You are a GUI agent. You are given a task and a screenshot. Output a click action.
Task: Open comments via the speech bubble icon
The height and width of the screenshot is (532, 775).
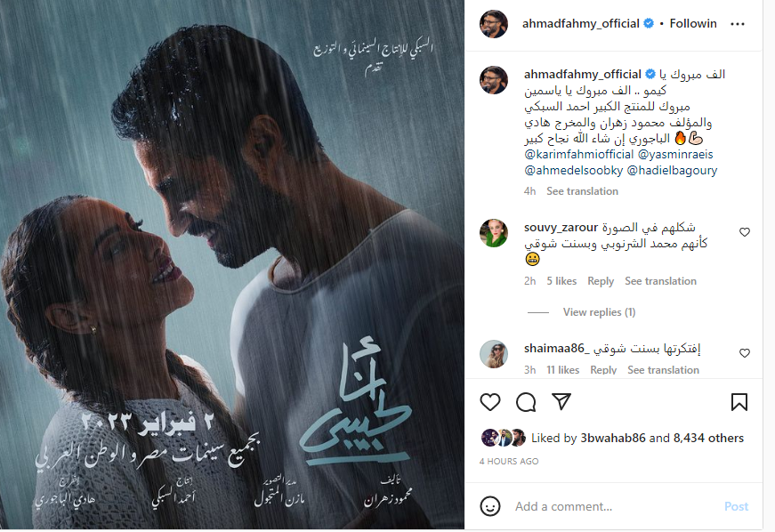click(525, 402)
